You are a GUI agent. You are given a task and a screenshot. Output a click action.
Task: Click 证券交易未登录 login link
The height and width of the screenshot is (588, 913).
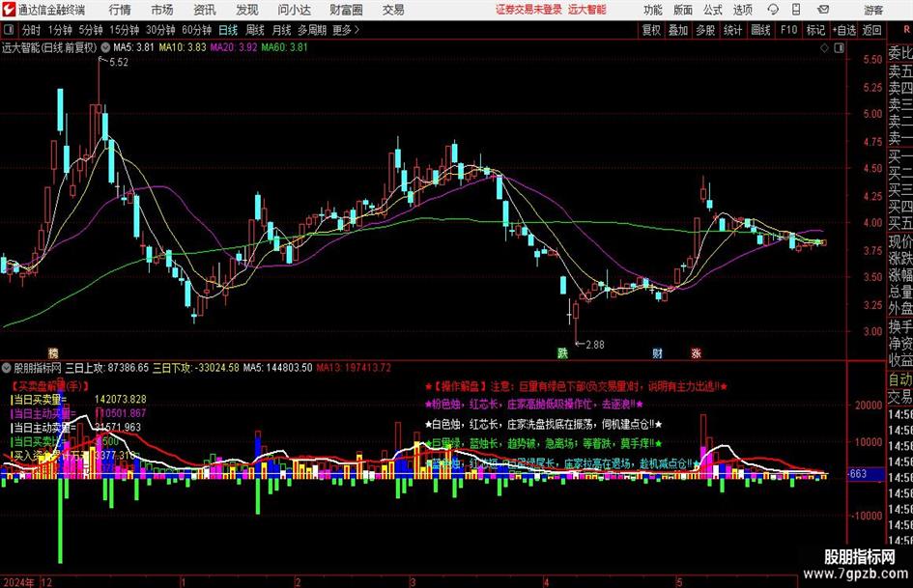(x=528, y=10)
